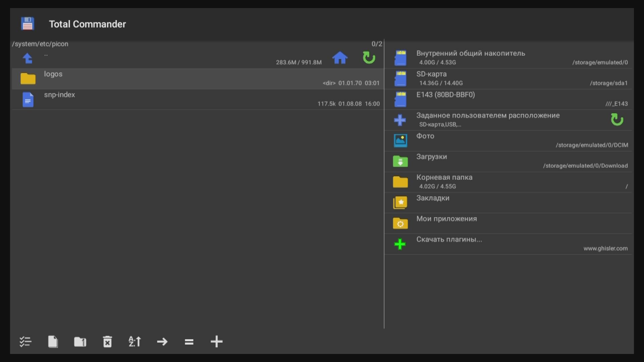Tap the blue home icon
This screenshot has width=644, height=362.
tap(340, 58)
